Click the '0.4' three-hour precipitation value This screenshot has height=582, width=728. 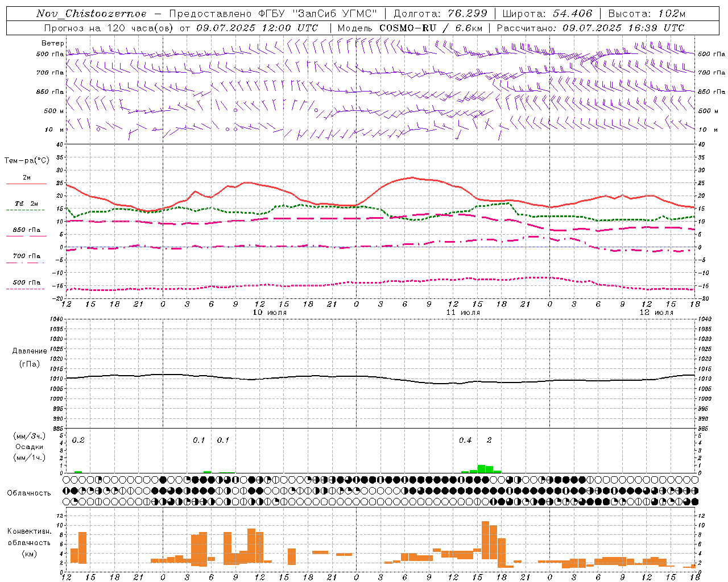coord(465,440)
